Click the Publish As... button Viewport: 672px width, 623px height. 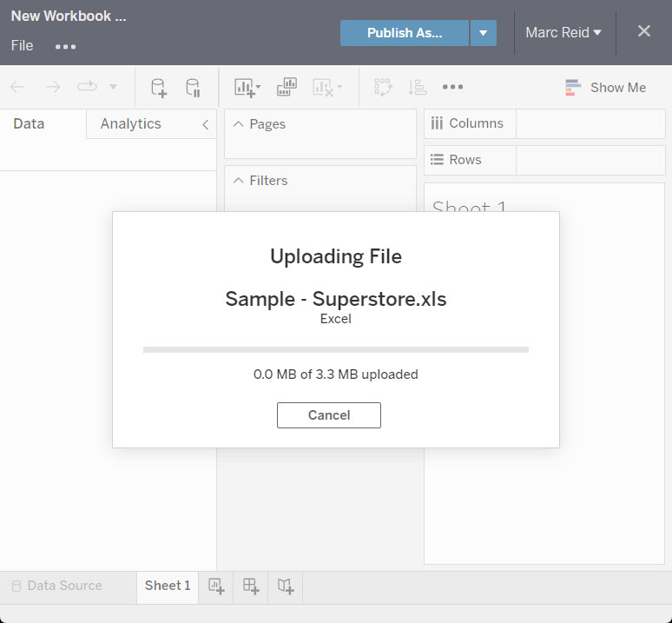point(405,33)
